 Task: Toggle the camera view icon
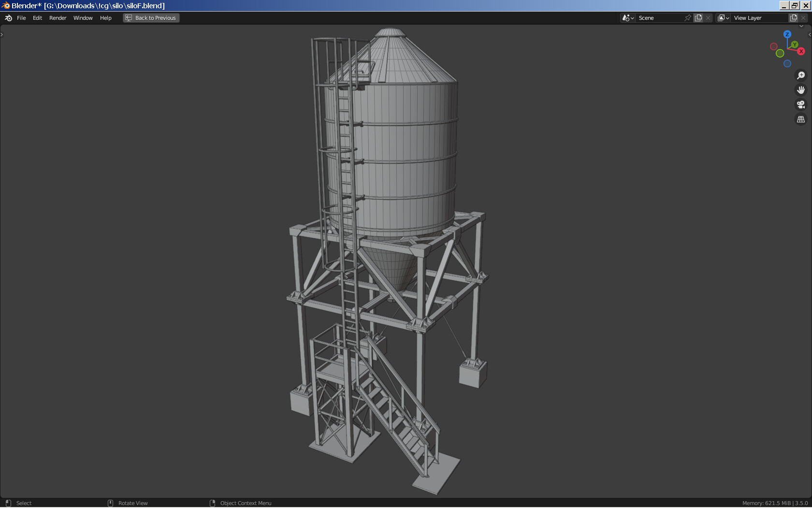pyautogui.click(x=801, y=104)
